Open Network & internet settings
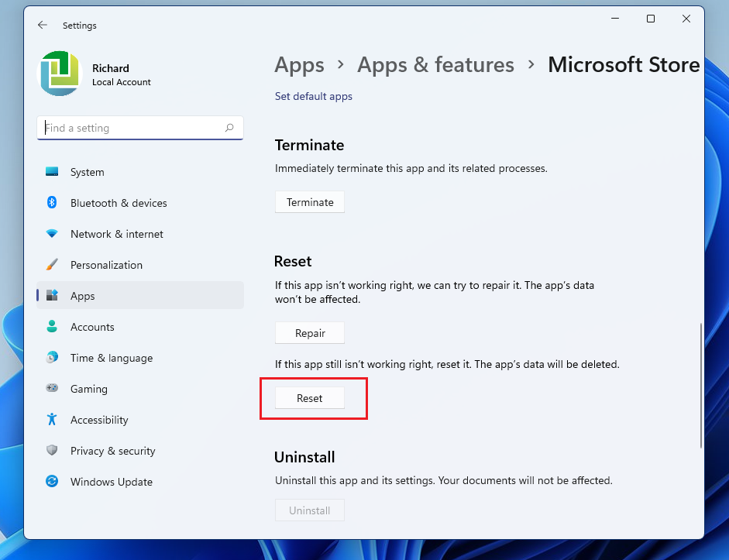This screenshot has width=729, height=560. tap(116, 233)
